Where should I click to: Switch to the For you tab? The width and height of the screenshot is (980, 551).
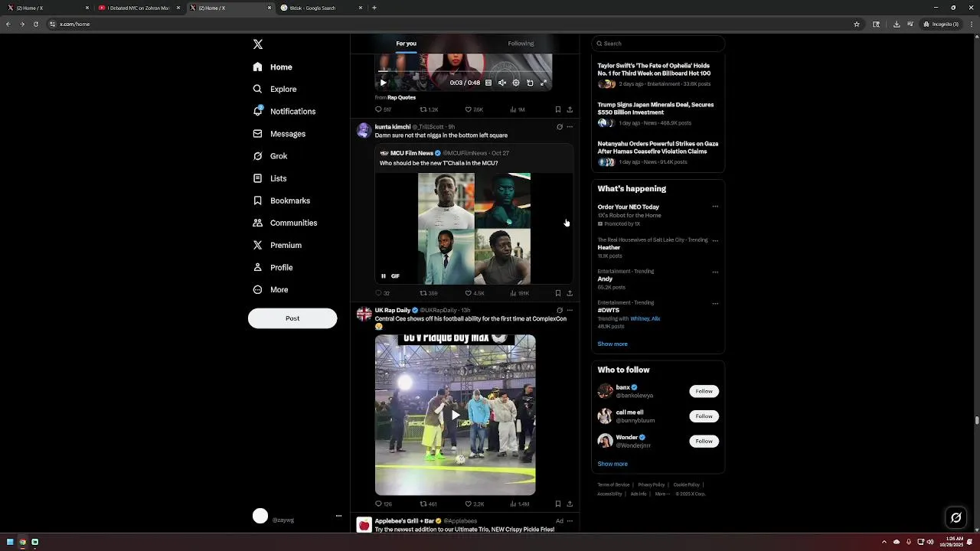(406, 44)
